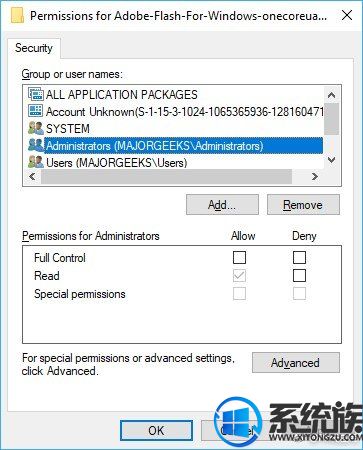Image resolution: width=363 pixels, height=450 pixels.
Task: Click the Special permissions label
Action: click(x=80, y=294)
